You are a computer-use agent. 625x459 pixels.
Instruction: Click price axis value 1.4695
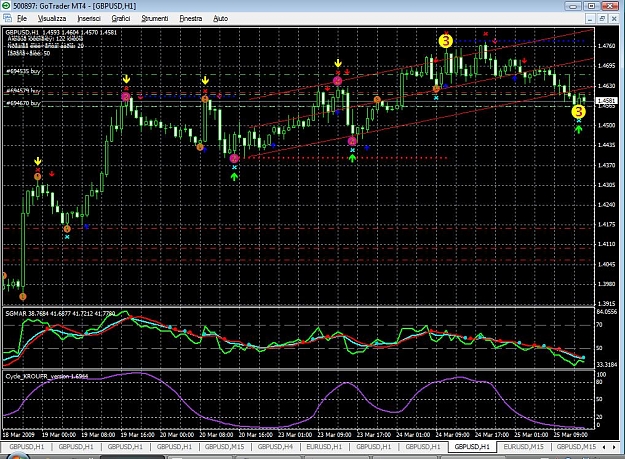(607, 66)
